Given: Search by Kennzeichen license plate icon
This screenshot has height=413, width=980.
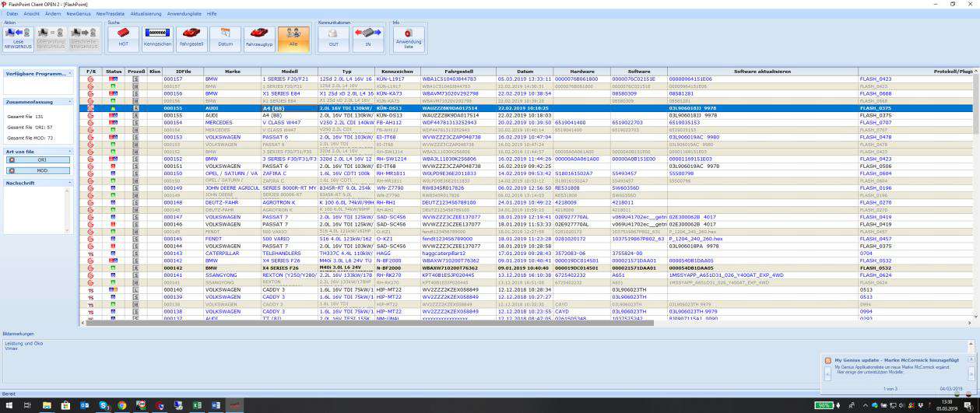Looking at the screenshot, I should click(156, 38).
